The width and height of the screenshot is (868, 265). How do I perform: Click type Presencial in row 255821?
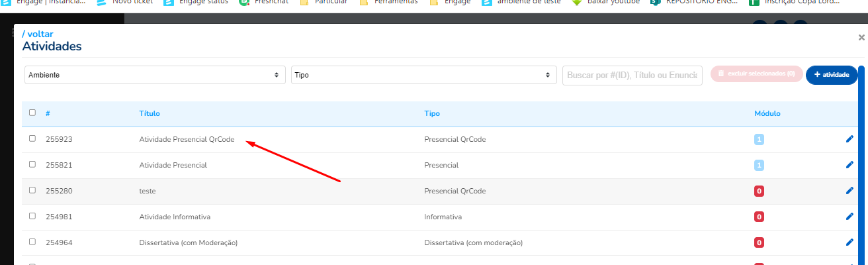click(441, 165)
